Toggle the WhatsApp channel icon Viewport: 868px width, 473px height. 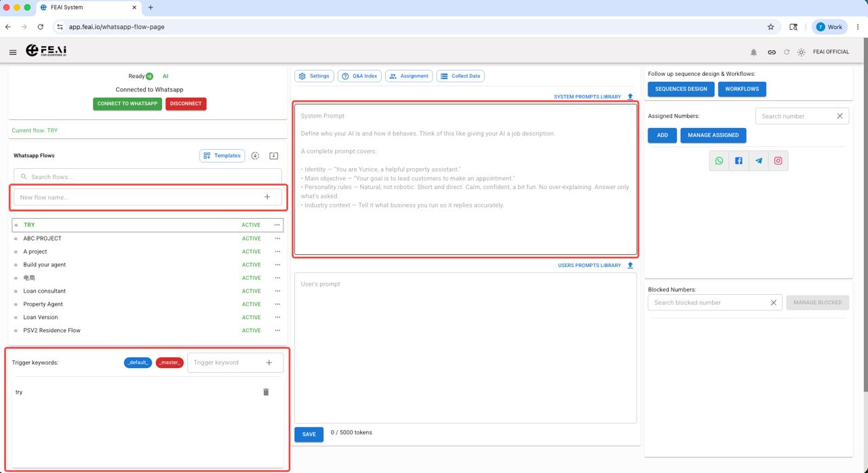pyautogui.click(x=719, y=161)
